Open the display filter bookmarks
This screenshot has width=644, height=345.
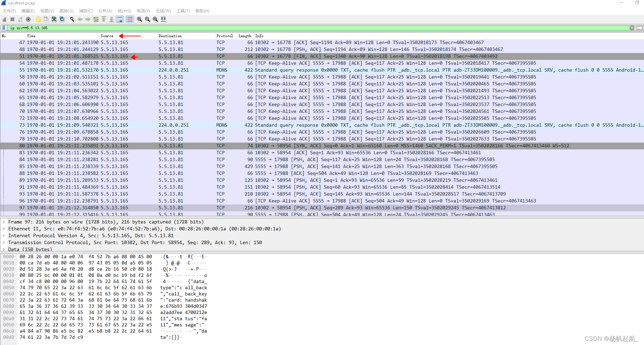point(4,28)
